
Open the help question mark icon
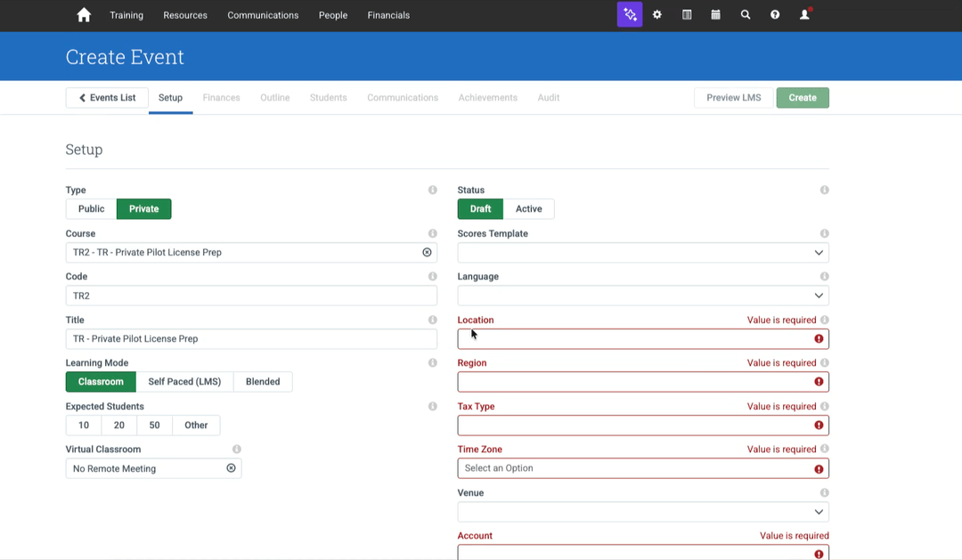[x=775, y=15]
